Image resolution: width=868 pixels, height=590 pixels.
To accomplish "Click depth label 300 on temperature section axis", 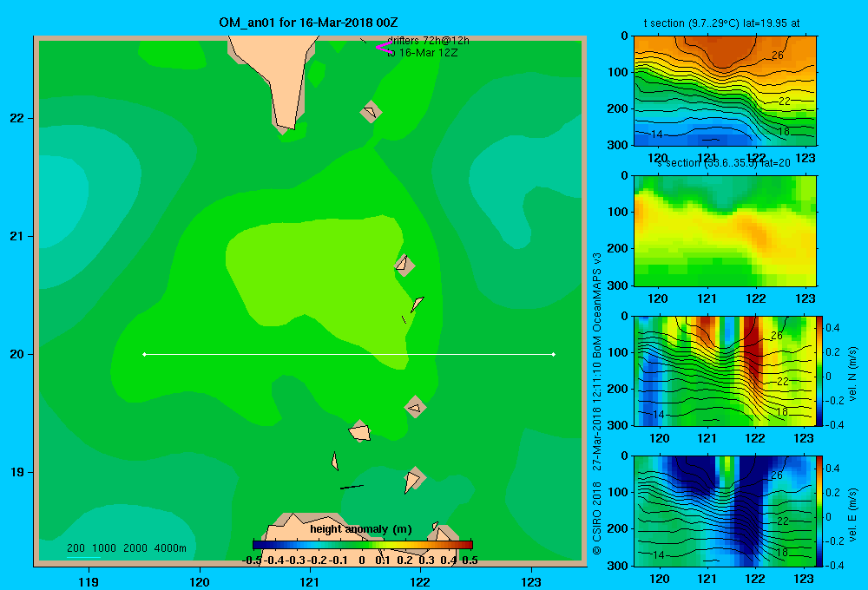I will click(618, 144).
